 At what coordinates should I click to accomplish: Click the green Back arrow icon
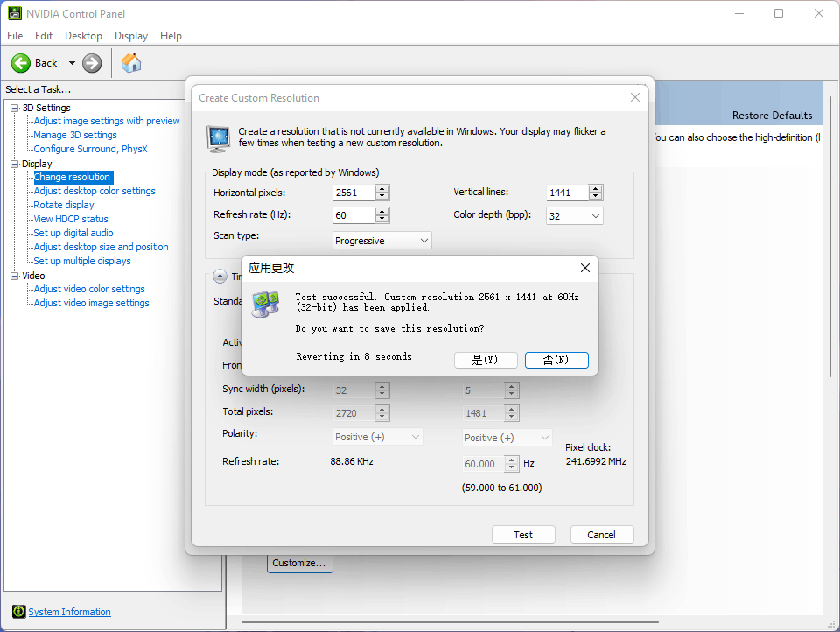pyautogui.click(x=21, y=63)
